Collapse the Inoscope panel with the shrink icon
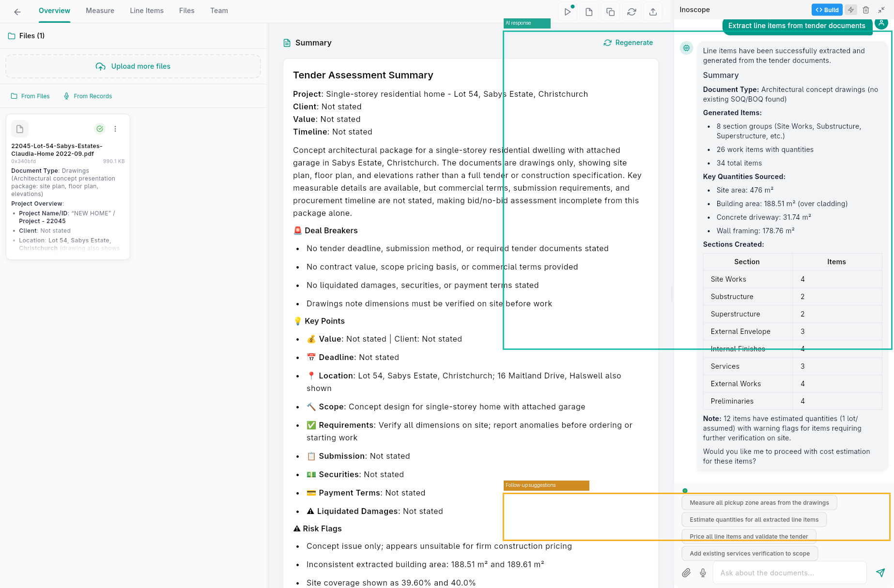This screenshot has height=588, width=894. 881,10
